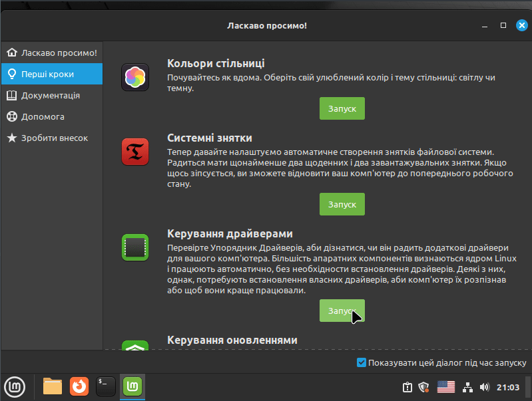Click the star icon beside Зробити внесок
532x401 pixels.
click(12, 138)
